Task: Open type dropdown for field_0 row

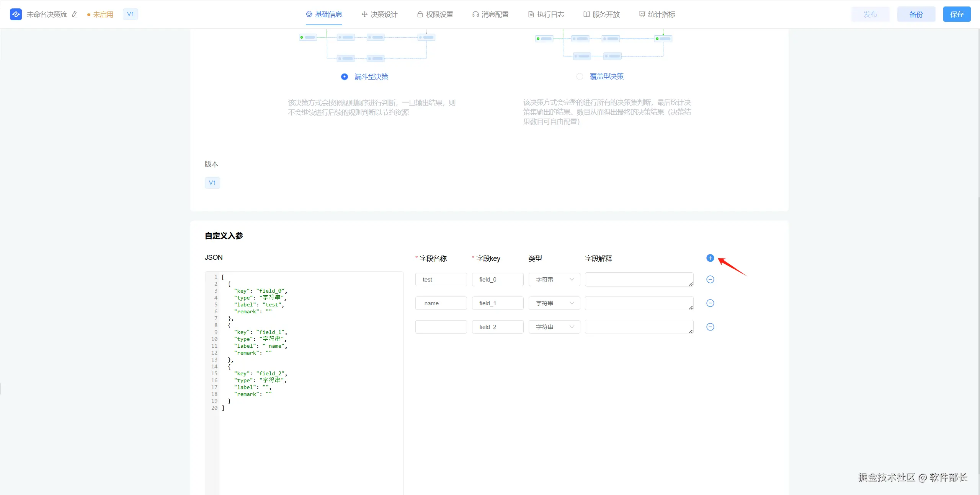Action: click(x=554, y=280)
